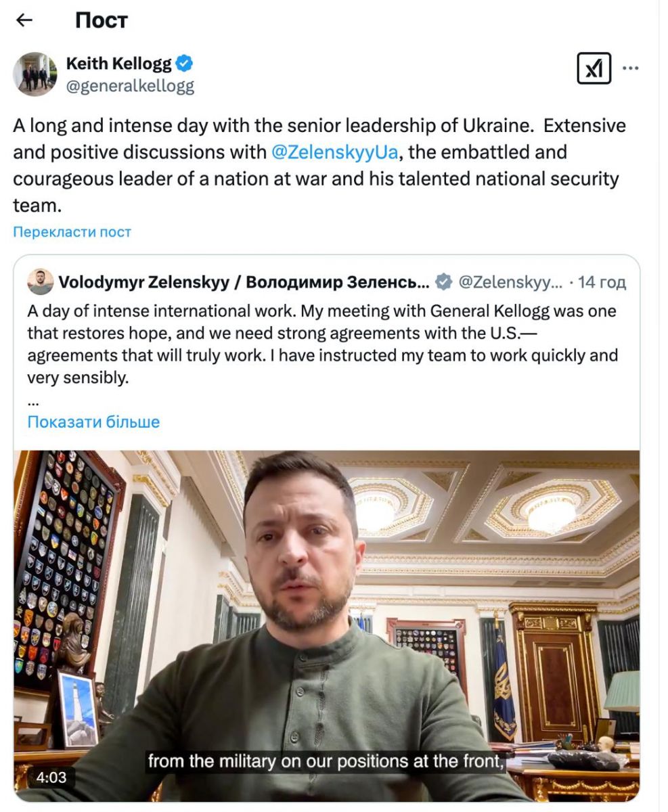Click Keith Kellogg's blue verified badge
The height and width of the screenshot is (812, 668).
tap(184, 64)
